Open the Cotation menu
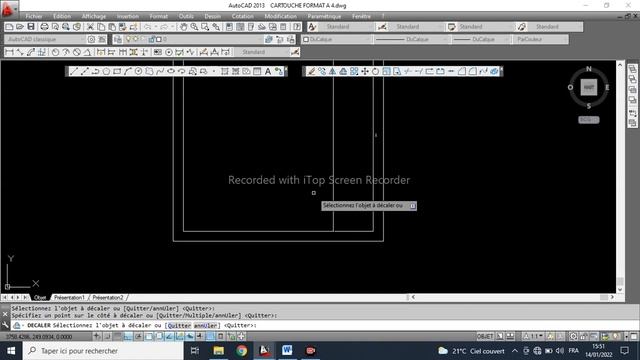Viewport: 640px width, 360px height. [x=243, y=16]
